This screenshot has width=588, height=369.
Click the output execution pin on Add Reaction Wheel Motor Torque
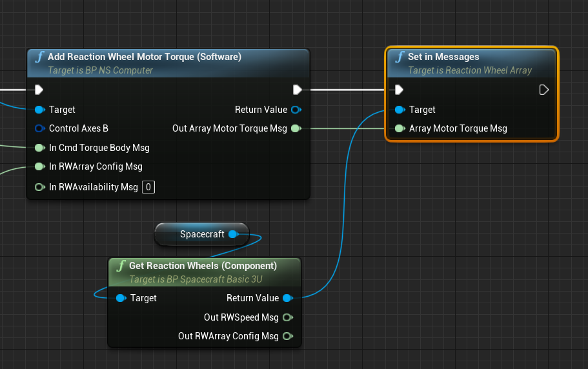click(297, 90)
